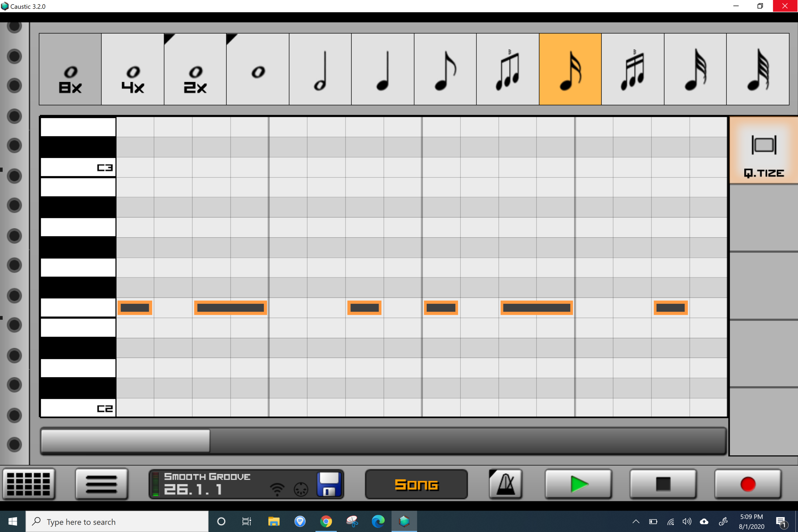Select the 64th note length
This screenshot has width=798, height=532.
click(x=758, y=69)
